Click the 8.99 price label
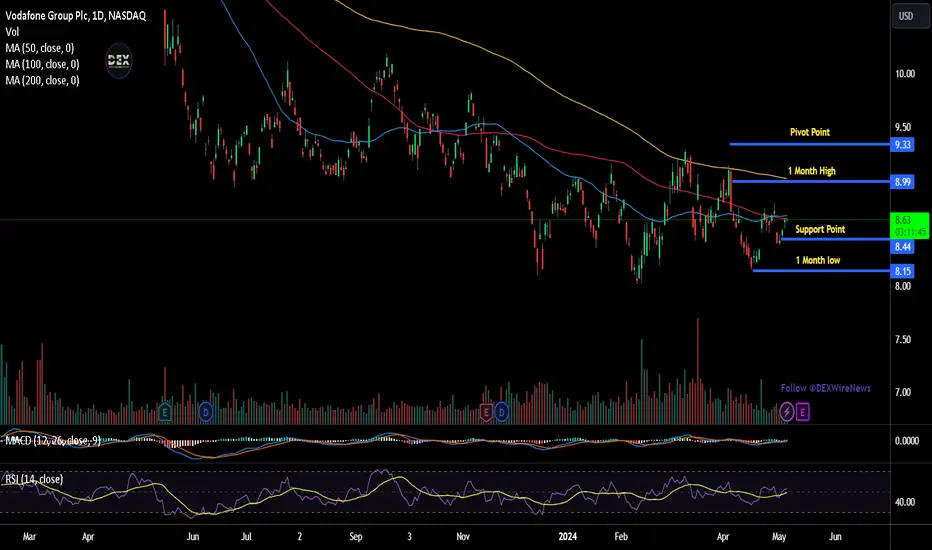Image resolution: width=932 pixels, height=550 pixels. pos(902,182)
